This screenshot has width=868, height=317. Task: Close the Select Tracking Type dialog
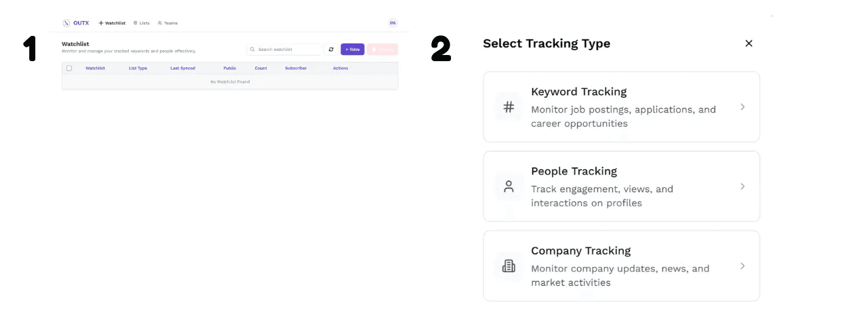[749, 43]
